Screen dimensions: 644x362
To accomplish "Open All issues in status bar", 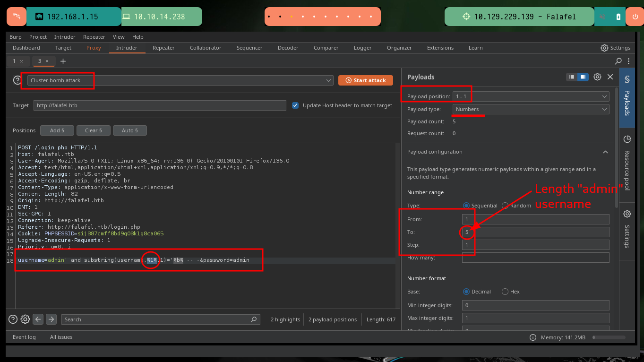I will (x=61, y=337).
